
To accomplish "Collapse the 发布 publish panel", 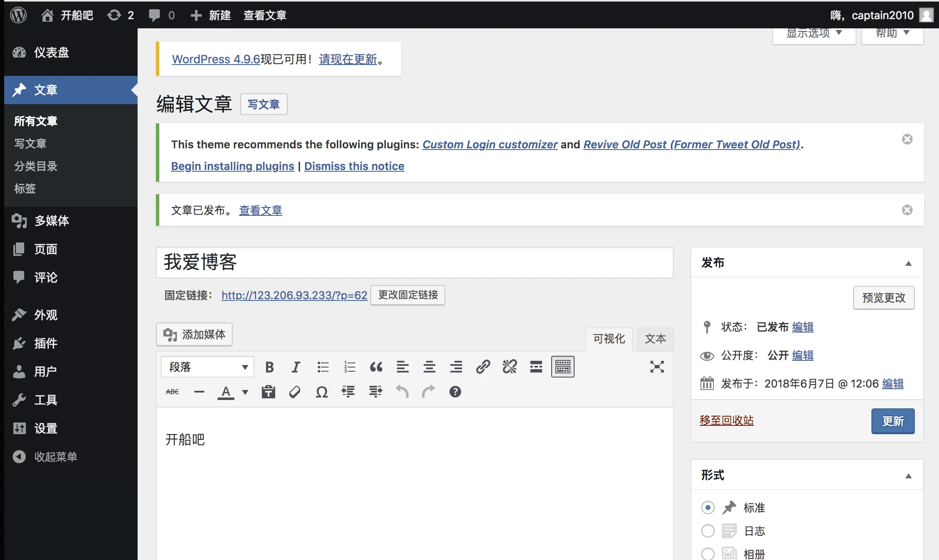I will (x=908, y=263).
